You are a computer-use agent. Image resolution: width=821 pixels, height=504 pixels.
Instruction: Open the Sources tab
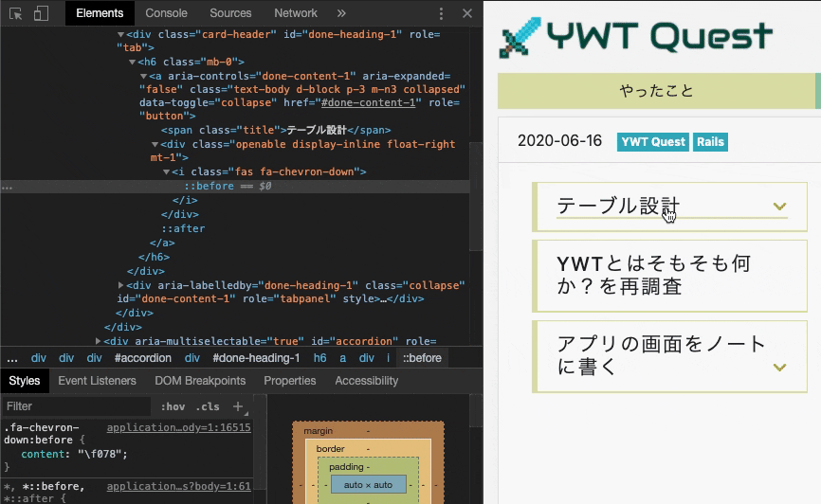pos(230,13)
